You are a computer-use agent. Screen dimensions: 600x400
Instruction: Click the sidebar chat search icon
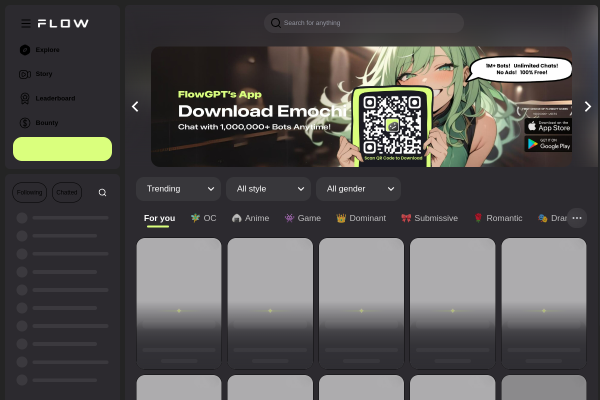102,193
